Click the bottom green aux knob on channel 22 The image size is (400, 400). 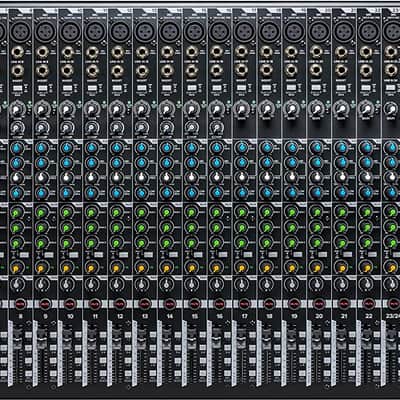coord(366,243)
